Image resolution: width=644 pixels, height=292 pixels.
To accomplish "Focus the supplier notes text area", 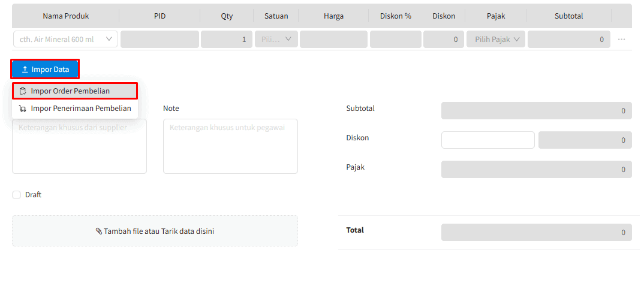I will pyautogui.click(x=79, y=146).
